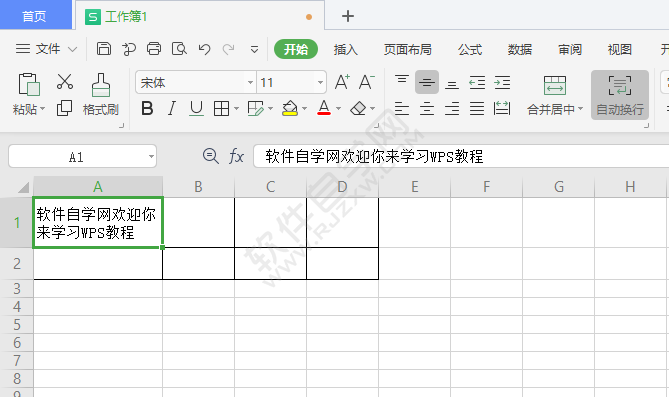This screenshot has height=397, width=669.
Task: Justify text alignment icon
Action: click(x=477, y=108)
